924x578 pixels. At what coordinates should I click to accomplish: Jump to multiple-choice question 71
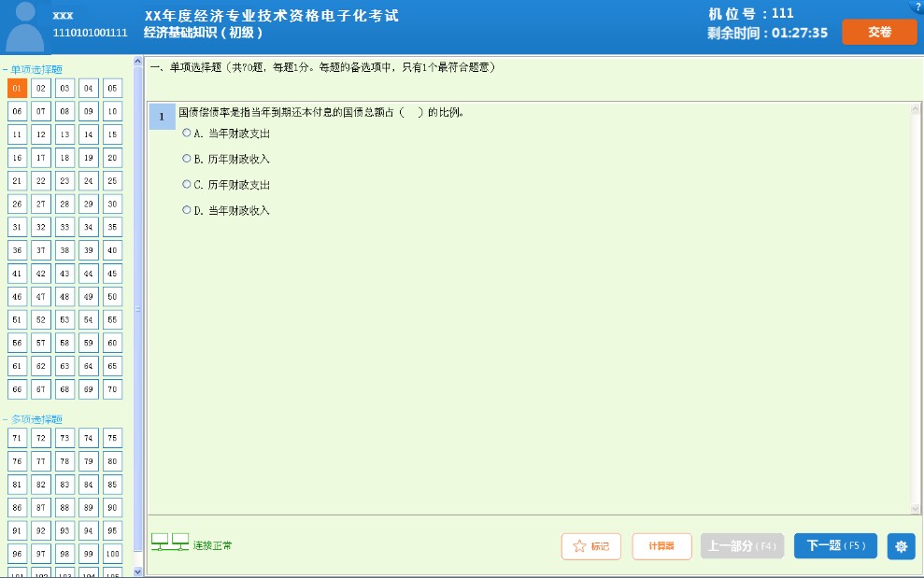pyautogui.click(x=17, y=438)
